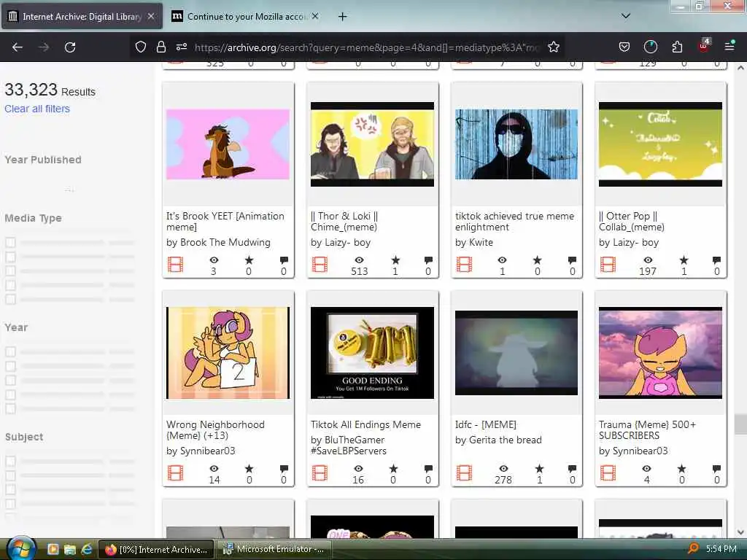Click by Gerita the bread author text
The height and width of the screenshot is (560, 747).
pyautogui.click(x=498, y=440)
